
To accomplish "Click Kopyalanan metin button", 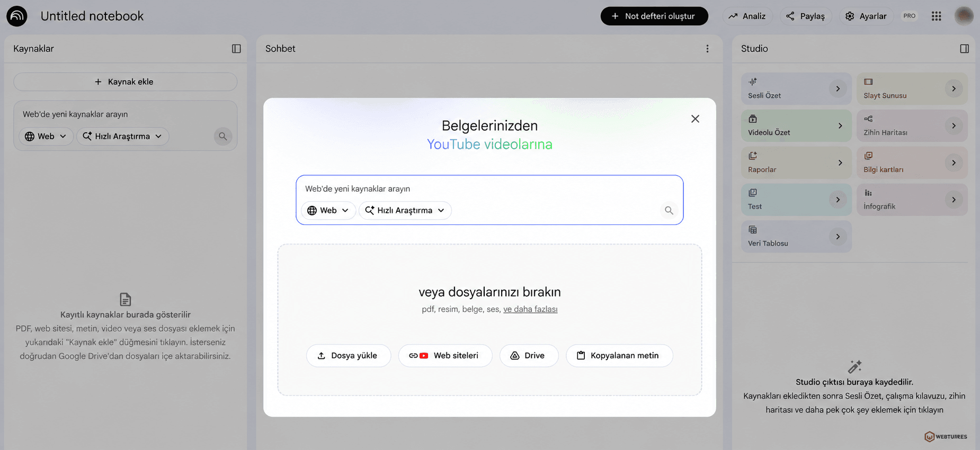I will point(619,356).
